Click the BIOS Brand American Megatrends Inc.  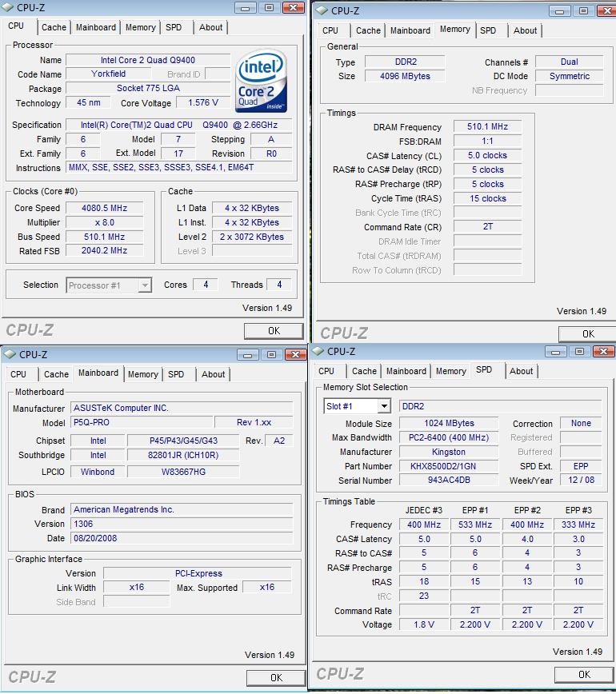pyautogui.click(x=182, y=510)
